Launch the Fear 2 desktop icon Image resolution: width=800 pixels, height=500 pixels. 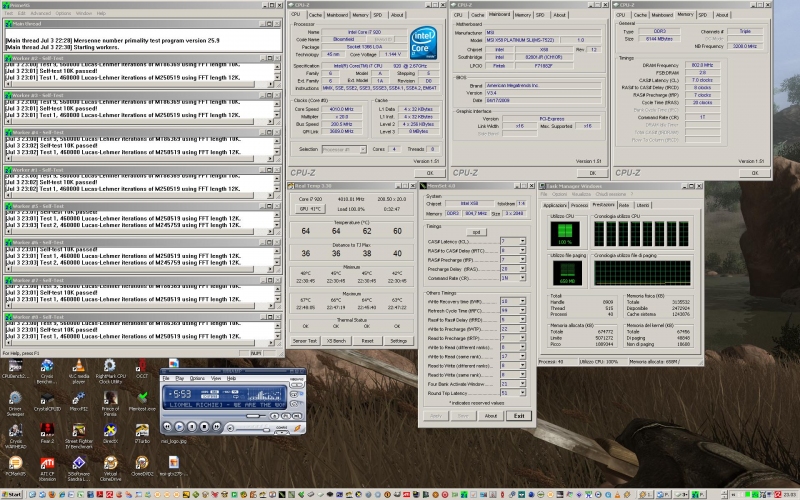[47, 431]
